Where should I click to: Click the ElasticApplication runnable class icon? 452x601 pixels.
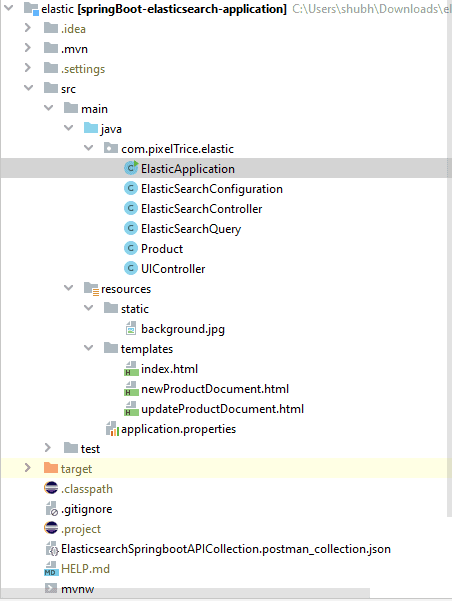(x=131, y=168)
